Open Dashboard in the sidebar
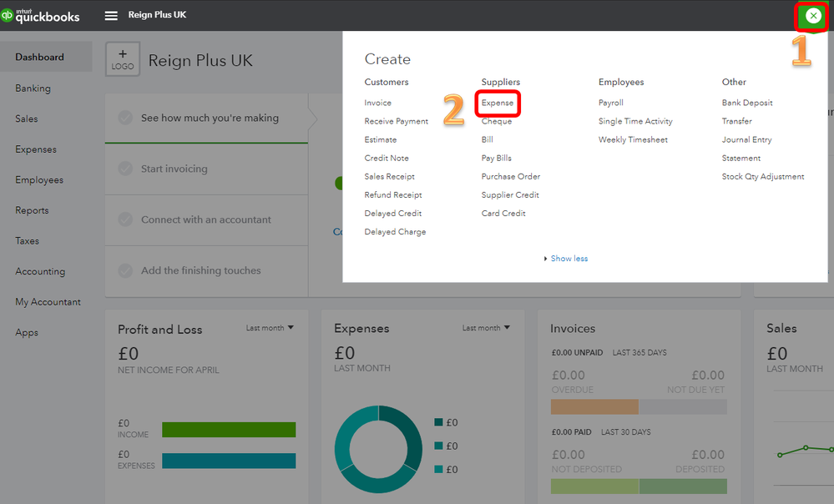The height and width of the screenshot is (504, 834). [39, 57]
